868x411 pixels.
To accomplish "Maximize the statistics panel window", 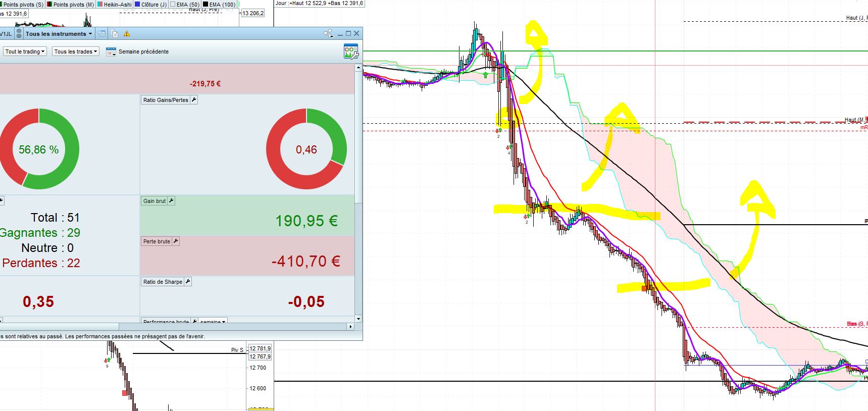I will 348,33.
